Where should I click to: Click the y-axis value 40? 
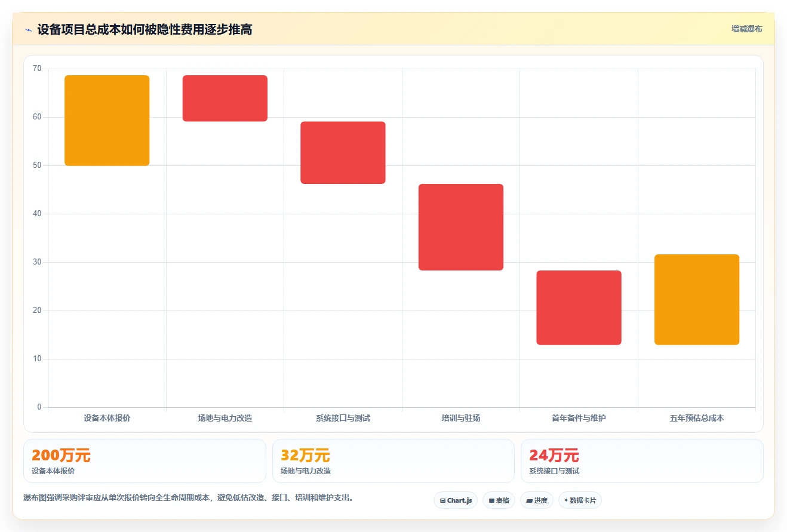pyautogui.click(x=37, y=214)
